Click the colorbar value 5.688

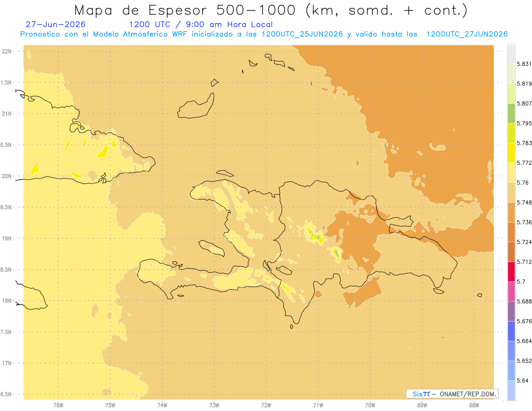(x=524, y=301)
